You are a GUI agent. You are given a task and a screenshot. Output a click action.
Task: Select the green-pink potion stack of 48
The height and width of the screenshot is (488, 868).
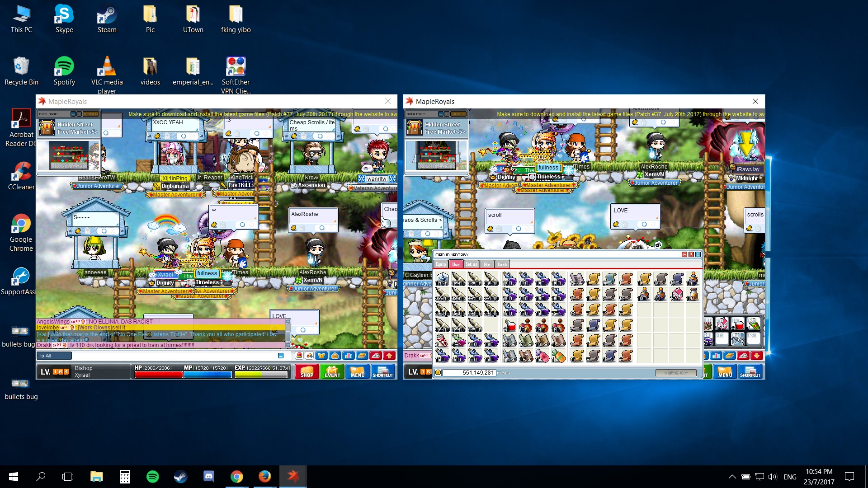[x=458, y=341]
